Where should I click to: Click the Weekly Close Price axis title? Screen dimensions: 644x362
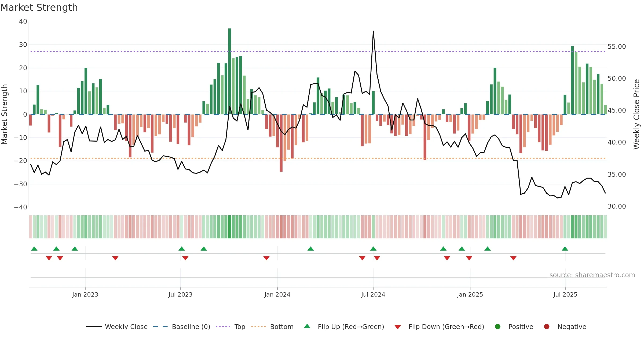636,114
